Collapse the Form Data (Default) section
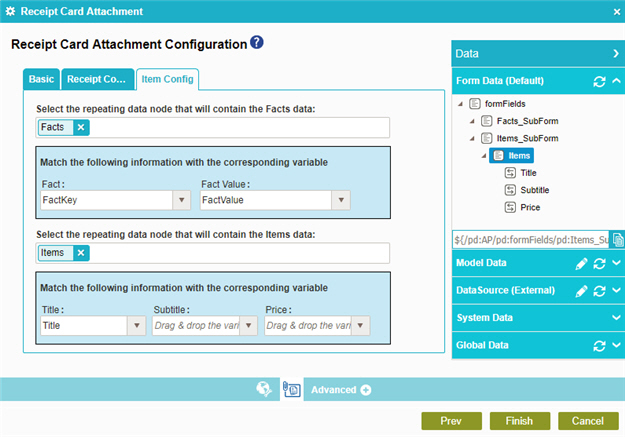Viewport: 625px width, 437px height. [616, 81]
